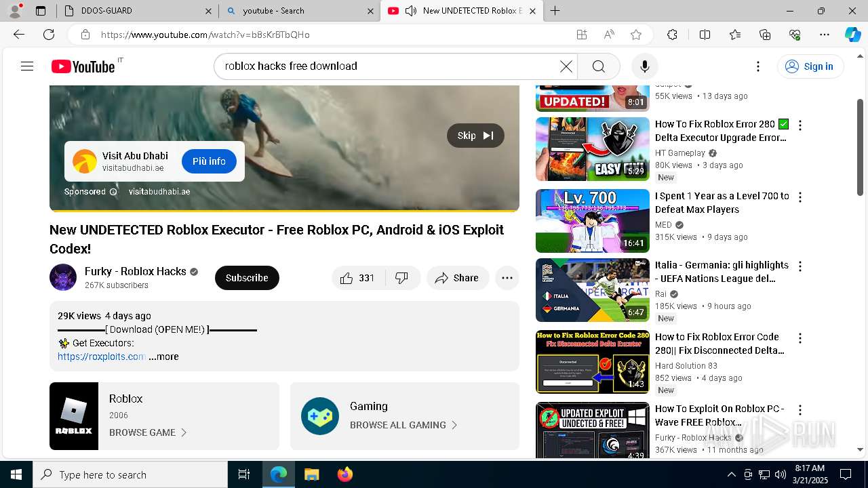Click the page vertical scrollbar
868x488 pixels.
(860, 148)
